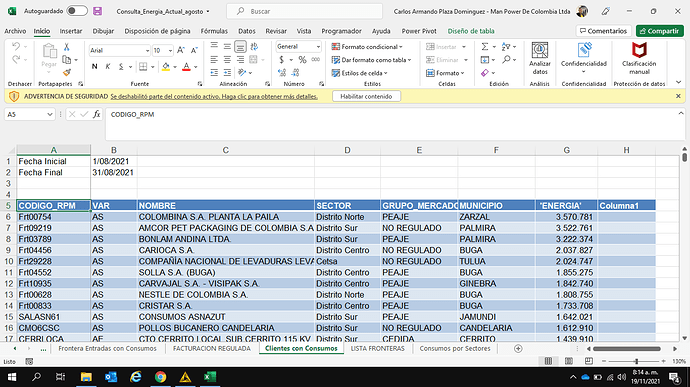The image size is (690, 387).
Task: Open the font size 10 dropdown
Action: (170, 51)
